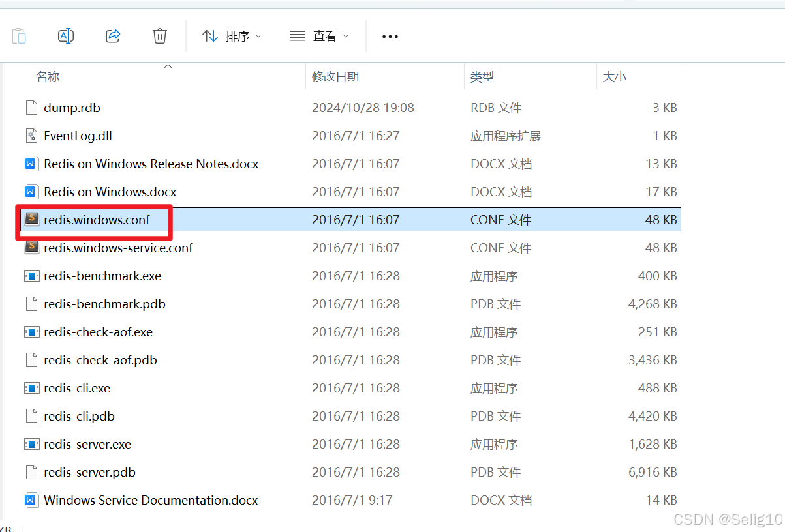Select the redis-benchmark.pdb file name
This screenshot has width=785, height=532.
pos(104,304)
